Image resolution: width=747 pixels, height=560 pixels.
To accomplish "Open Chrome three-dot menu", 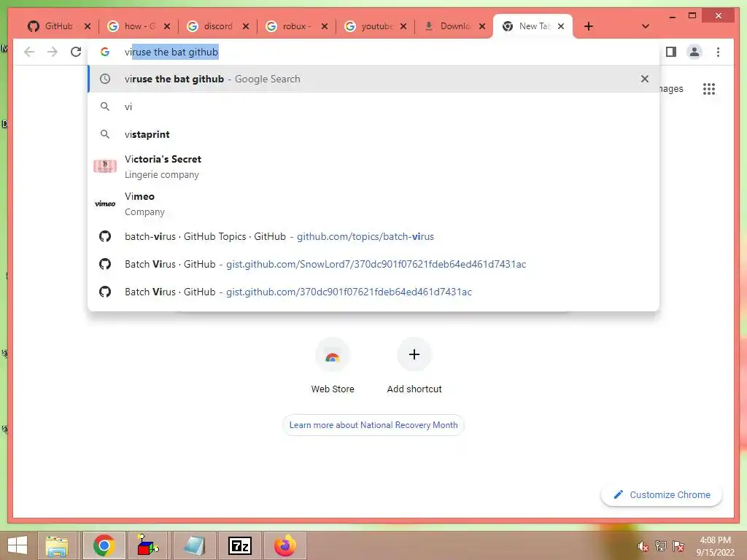I will click(x=718, y=52).
